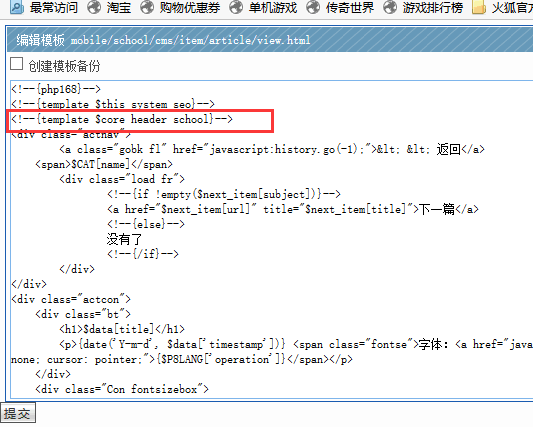The image size is (533, 427).
Task: Click the globe icon beside 游戏排行榜
Action: click(x=390, y=7)
